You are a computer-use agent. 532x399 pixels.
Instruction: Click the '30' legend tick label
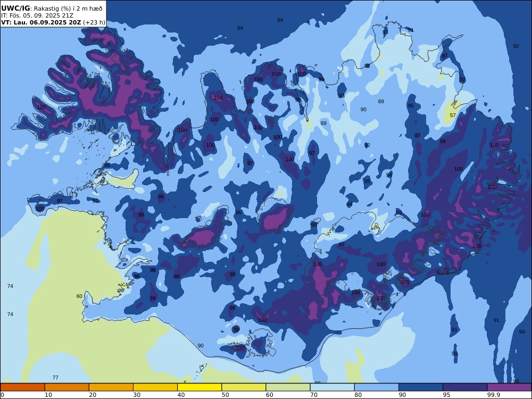pos(137,395)
